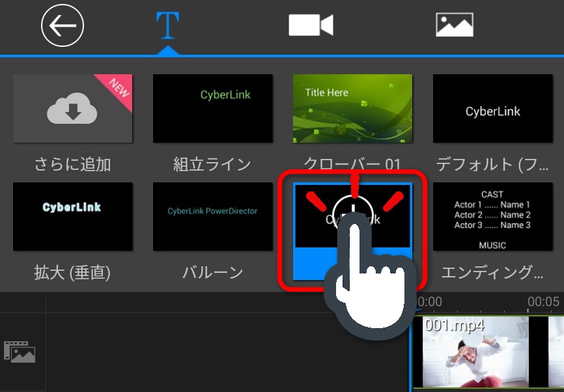This screenshot has height=392, width=564.
Task: Tap the さらに追加 text label
Action: tap(72, 164)
